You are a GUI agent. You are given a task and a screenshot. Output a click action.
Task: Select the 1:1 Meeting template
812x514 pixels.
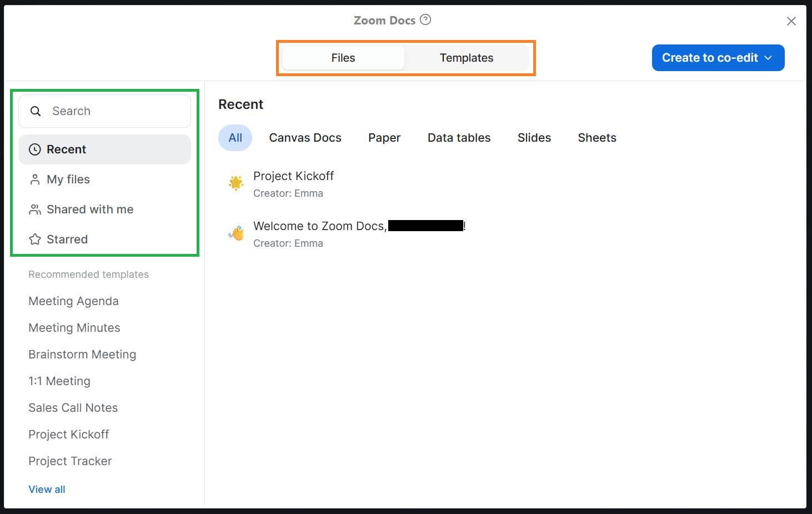click(x=59, y=381)
